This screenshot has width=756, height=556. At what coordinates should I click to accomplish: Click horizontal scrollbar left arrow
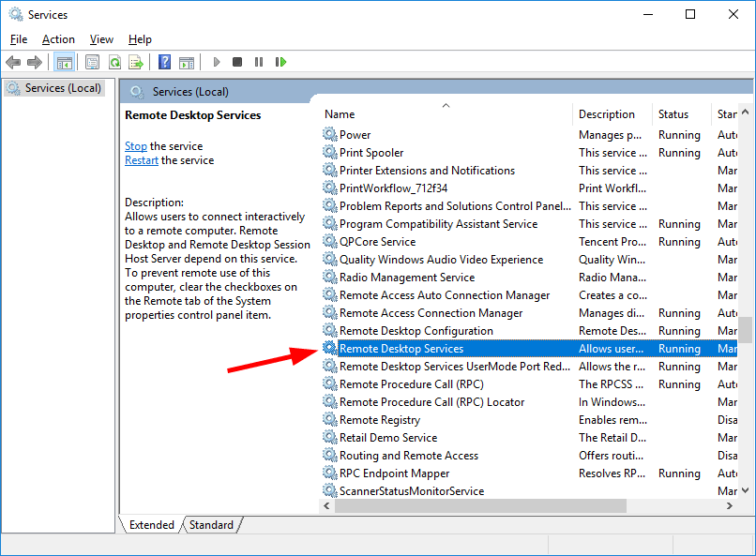(x=327, y=505)
